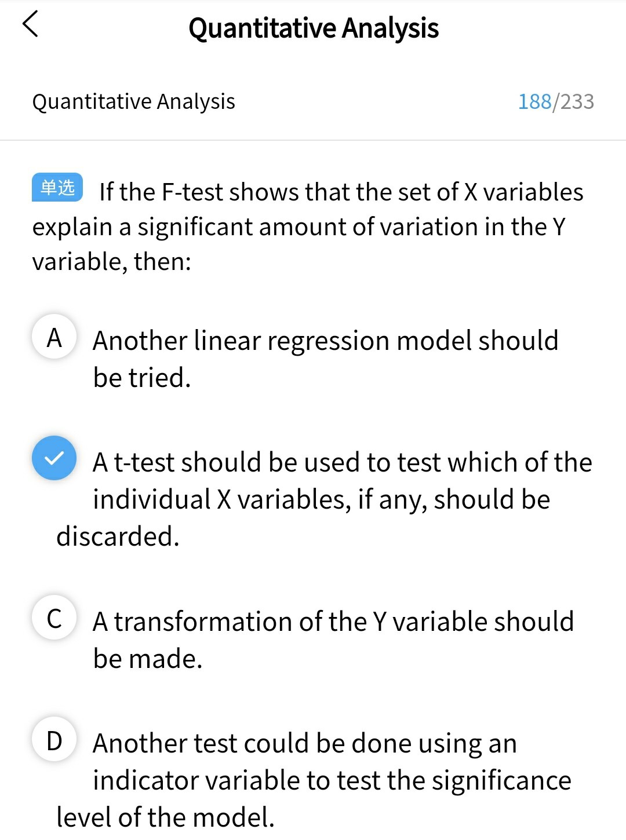626x840 pixels.
Task: Select option C radio circle
Action: 54,618
